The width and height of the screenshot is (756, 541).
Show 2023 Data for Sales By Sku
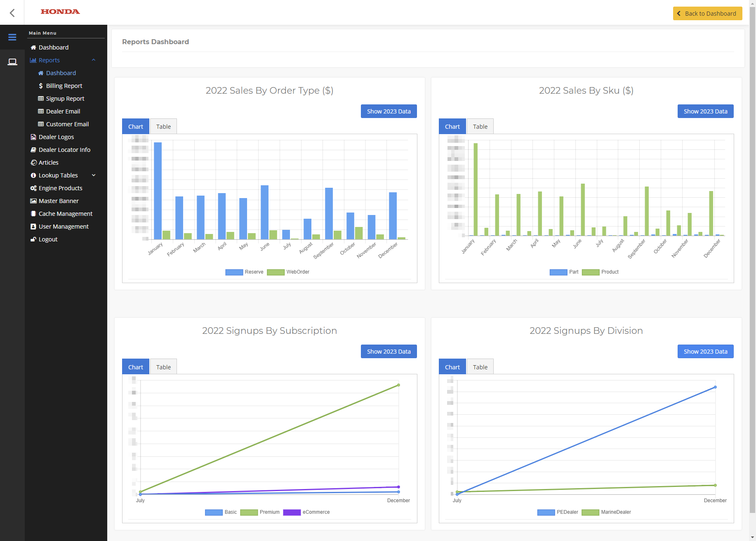tap(705, 111)
